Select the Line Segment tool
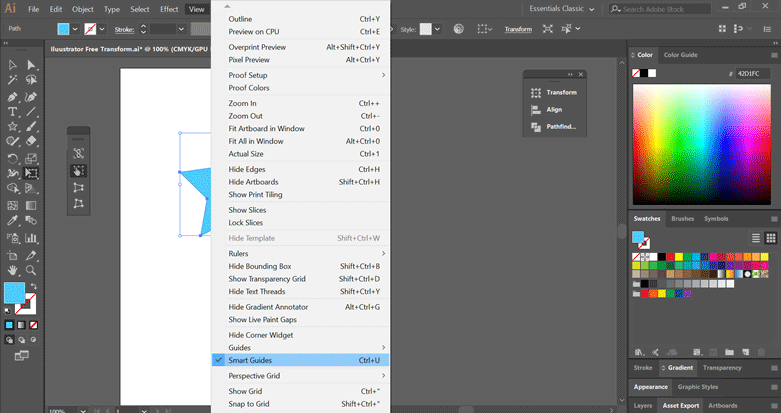Image resolution: width=781 pixels, height=413 pixels. [31, 112]
